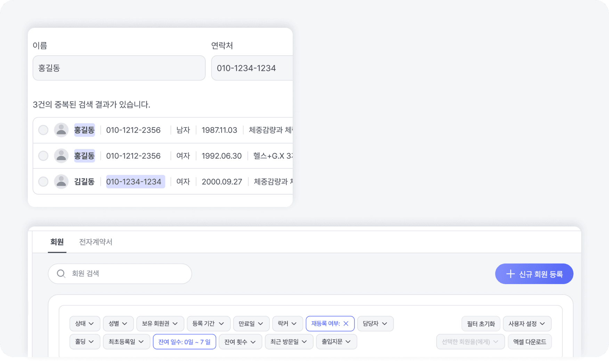
Task: Click birthdate 2000.09.27 in results
Action: point(222,181)
